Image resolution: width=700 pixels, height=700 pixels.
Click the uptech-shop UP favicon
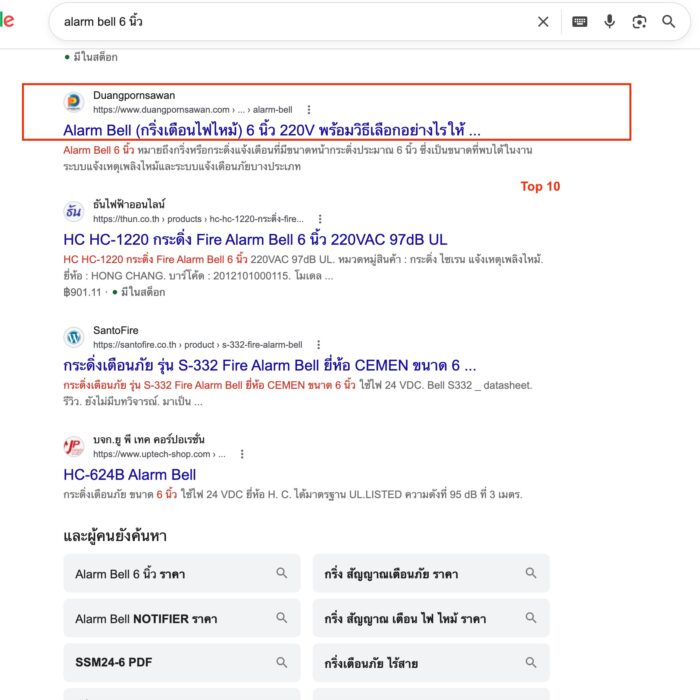74,446
